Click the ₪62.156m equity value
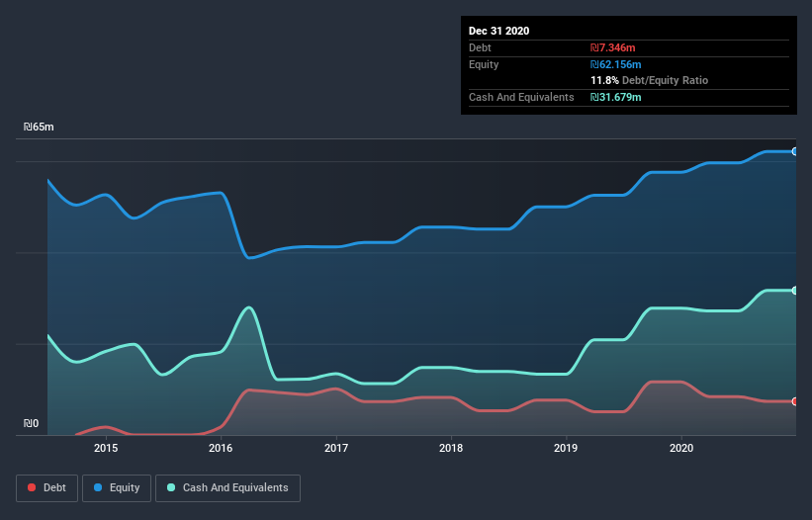Image resolution: width=812 pixels, height=520 pixels. tap(616, 64)
